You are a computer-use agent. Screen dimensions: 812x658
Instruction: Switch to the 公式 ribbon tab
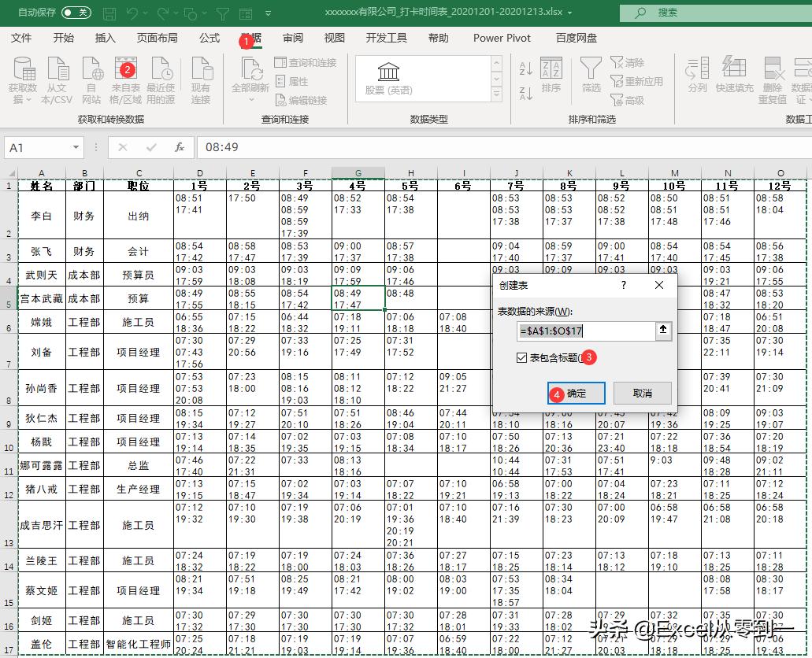click(209, 37)
